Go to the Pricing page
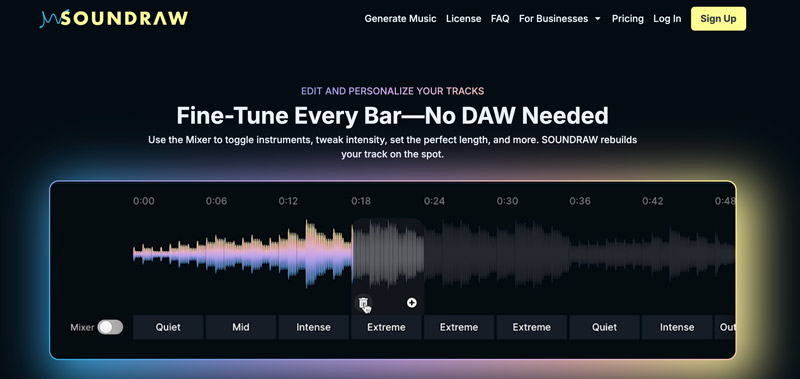Viewport: 800px width, 379px height. [x=628, y=19]
